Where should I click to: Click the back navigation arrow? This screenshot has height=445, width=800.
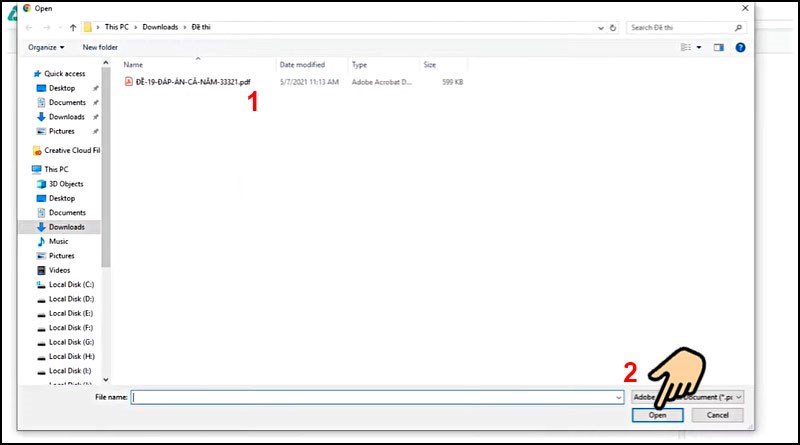[x=29, y=28]
